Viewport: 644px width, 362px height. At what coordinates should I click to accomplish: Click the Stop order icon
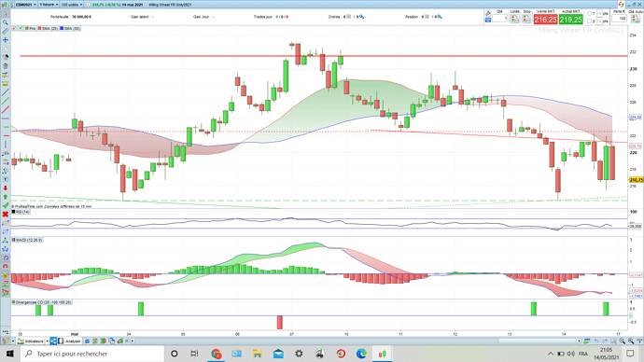click(526, 19)
